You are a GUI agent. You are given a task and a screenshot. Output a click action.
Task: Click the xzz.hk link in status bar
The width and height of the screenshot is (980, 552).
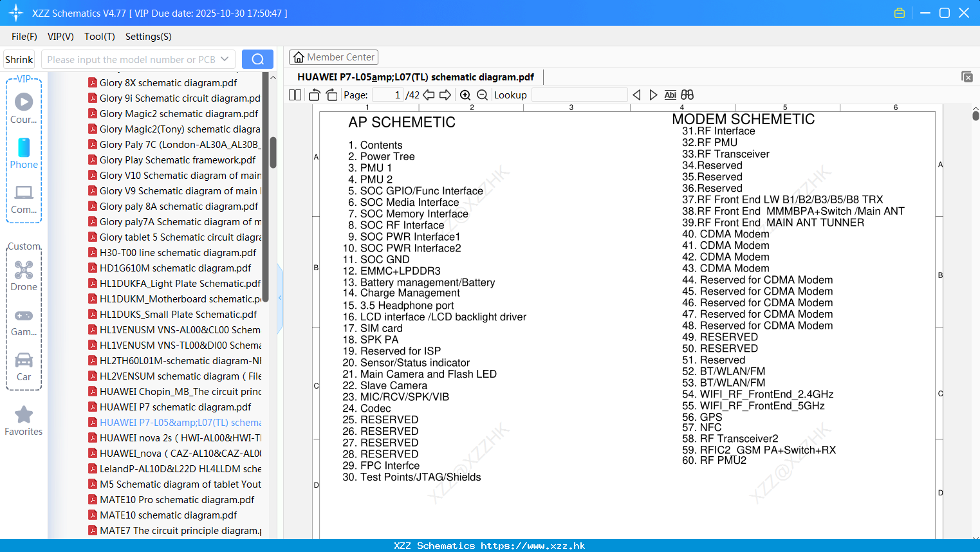[x=533, y=546]
